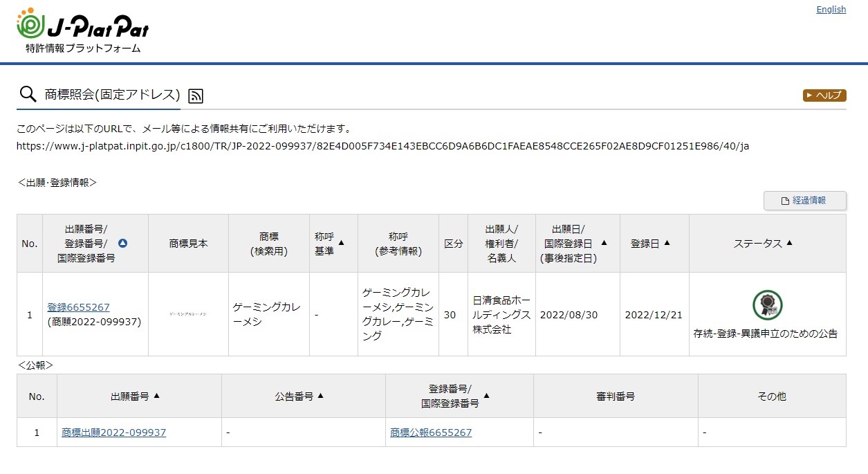Sort the 登録日 column
This screenshot has width=868, height=474.
pyautogui.click(x=667, y=243)
